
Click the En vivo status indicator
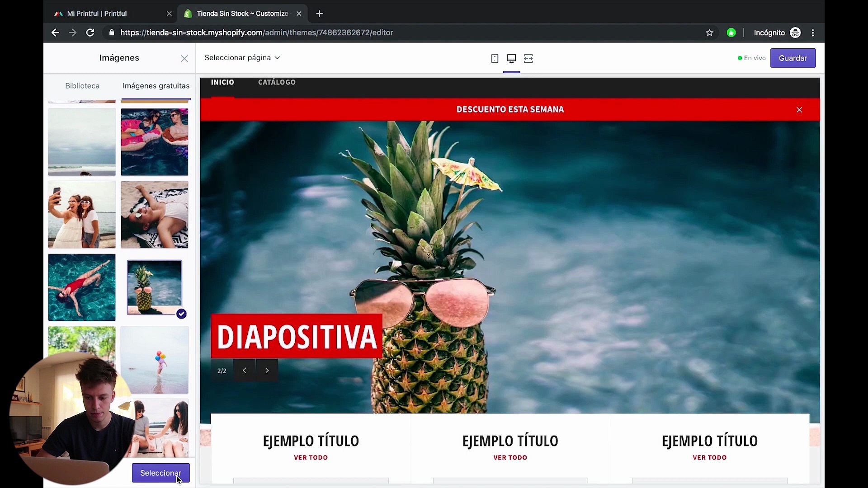point(750,58)
